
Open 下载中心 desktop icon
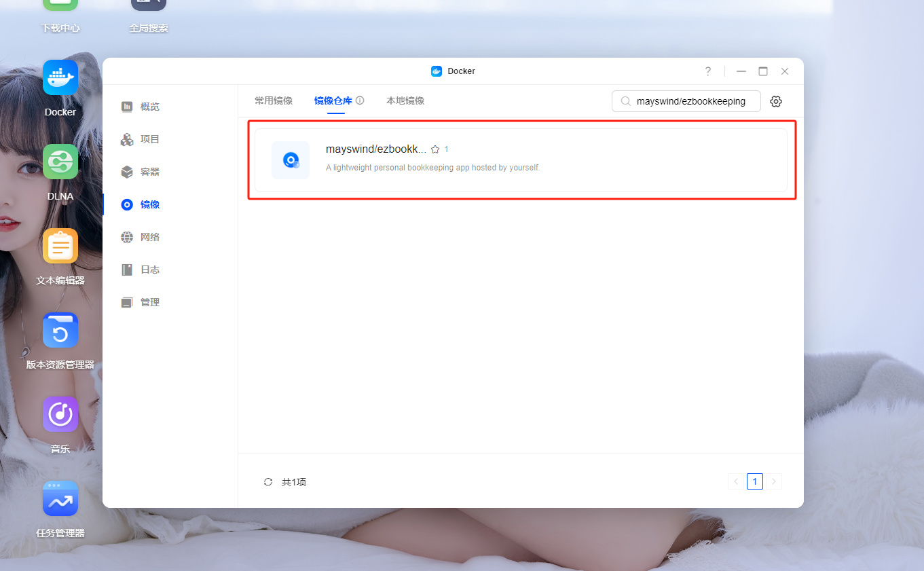60,5
